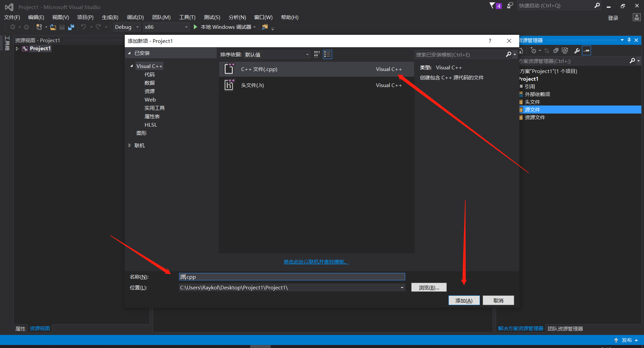Click the quick launch search box
This screenshot has height=348, width=644.
click(555, 5)
